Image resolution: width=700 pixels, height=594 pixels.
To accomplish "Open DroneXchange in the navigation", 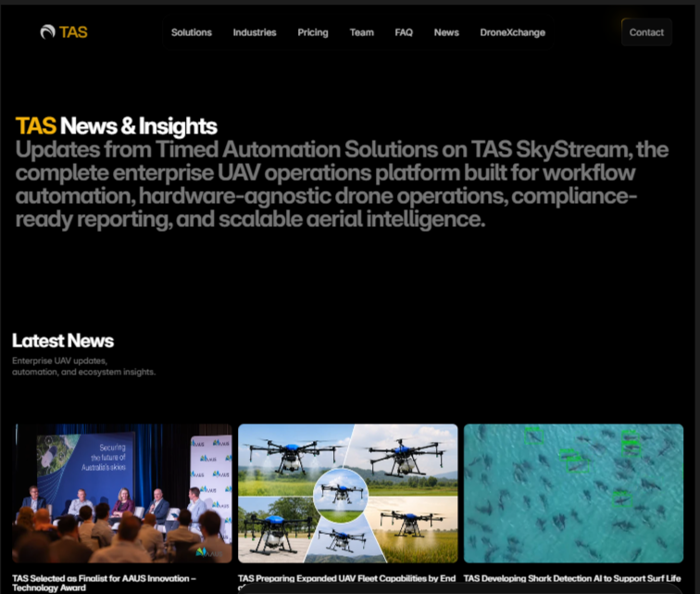I will (x=513, y=32).
